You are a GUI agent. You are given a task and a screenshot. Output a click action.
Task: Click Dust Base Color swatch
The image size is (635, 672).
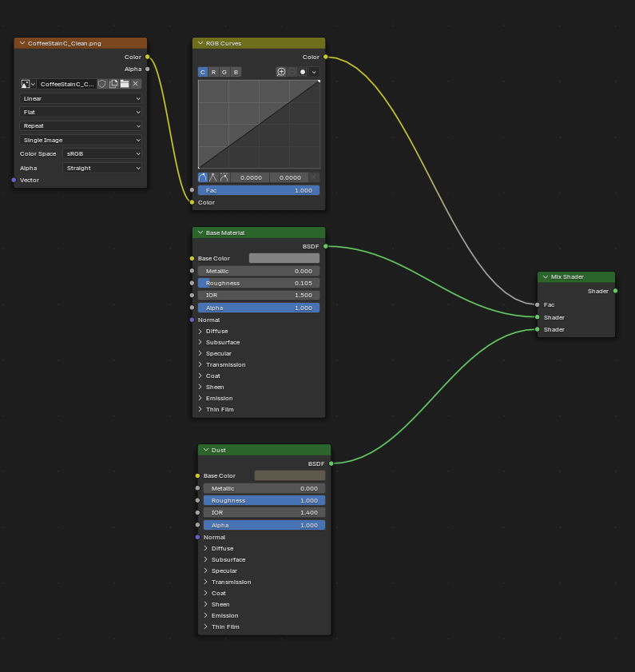pos(290,475)
